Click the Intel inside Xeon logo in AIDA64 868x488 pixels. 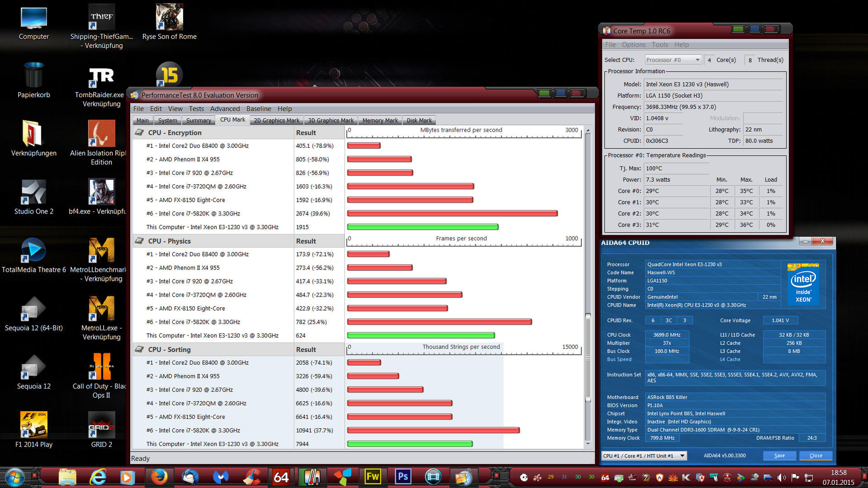803,284
